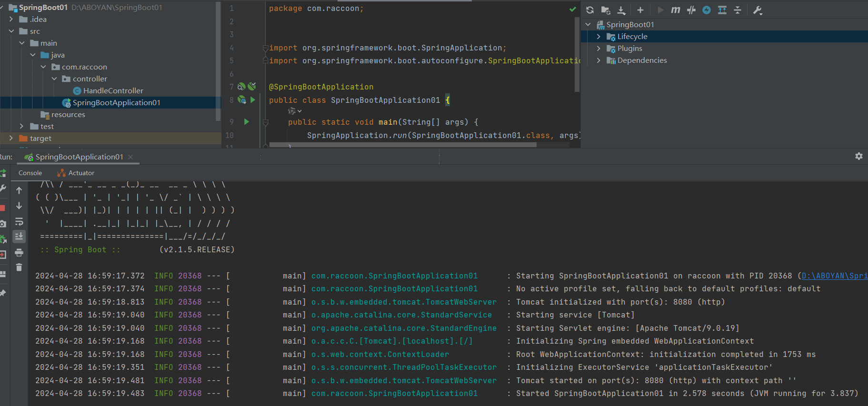Expand Dependencies node in Maven panel
This screenshot has height=406, width=868.
(599, 60)
